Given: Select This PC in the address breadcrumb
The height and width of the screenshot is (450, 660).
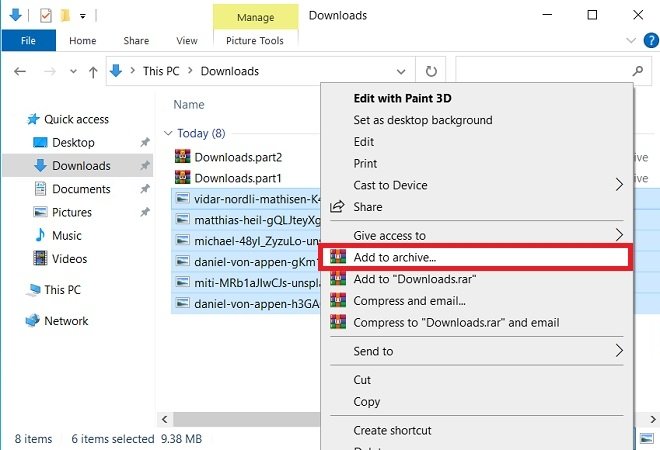Looking at the screenshot, I should click(x=161, y=71).
